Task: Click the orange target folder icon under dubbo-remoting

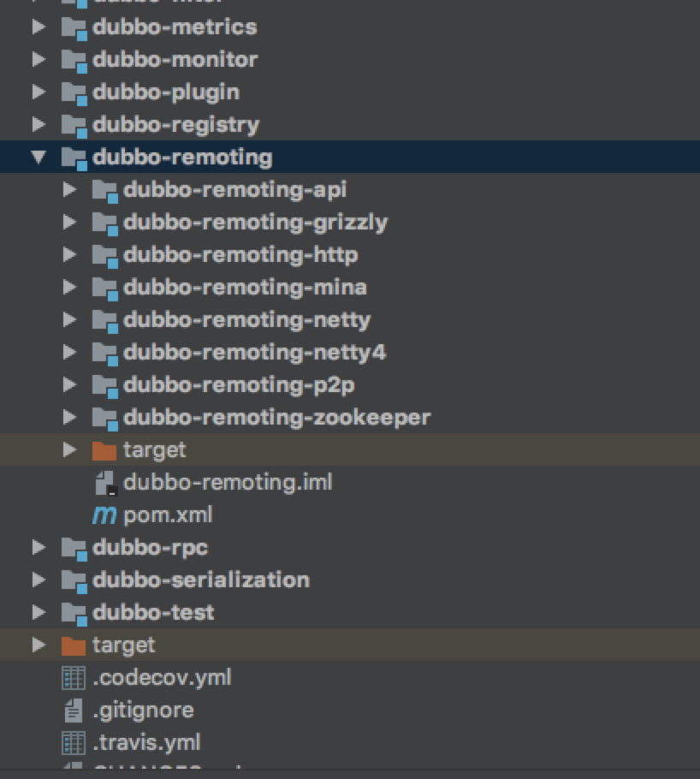Action: [104, 450]
